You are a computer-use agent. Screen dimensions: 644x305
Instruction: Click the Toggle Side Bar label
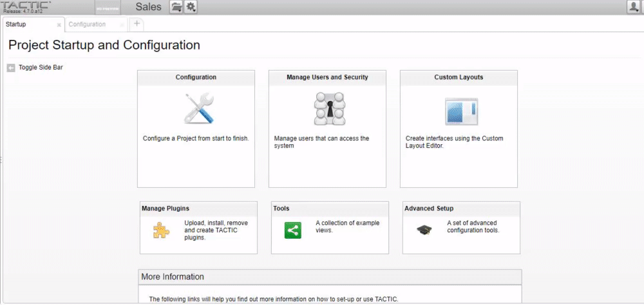[x=41, y=68]
